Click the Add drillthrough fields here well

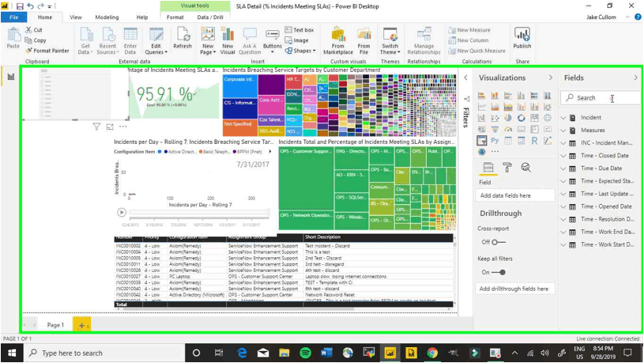[515, 289]
